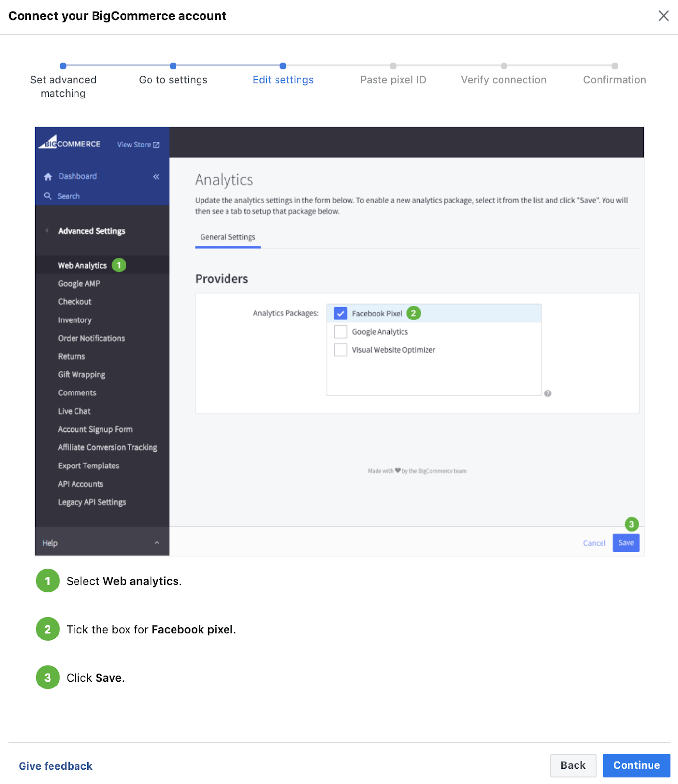This screenshot has height=784, width=678.
Task: Untick the Facebook Pixel checkbox
Action: [340, 314]
